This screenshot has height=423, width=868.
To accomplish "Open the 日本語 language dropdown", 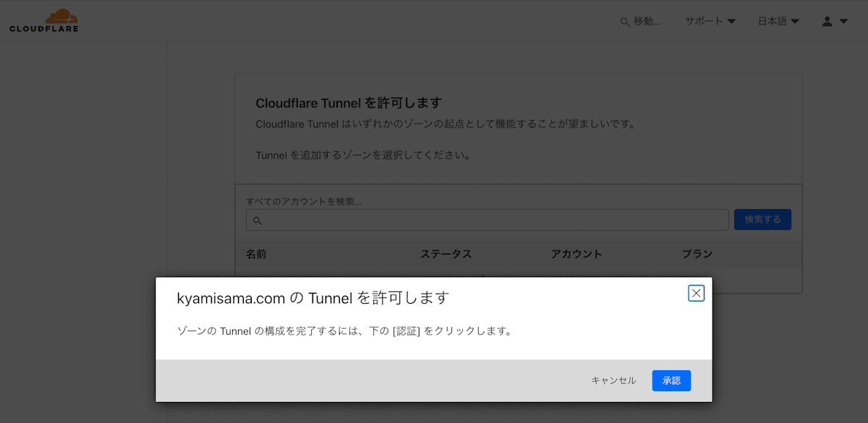I will (x=778, y=22).
